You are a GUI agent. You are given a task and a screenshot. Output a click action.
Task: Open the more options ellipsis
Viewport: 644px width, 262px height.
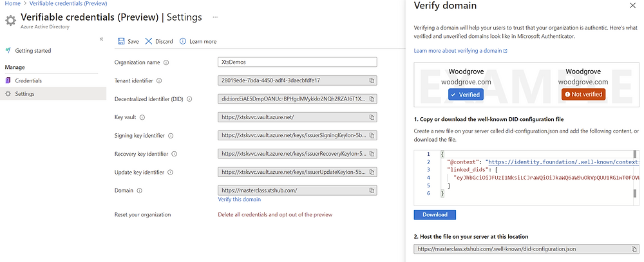(215, 17)
